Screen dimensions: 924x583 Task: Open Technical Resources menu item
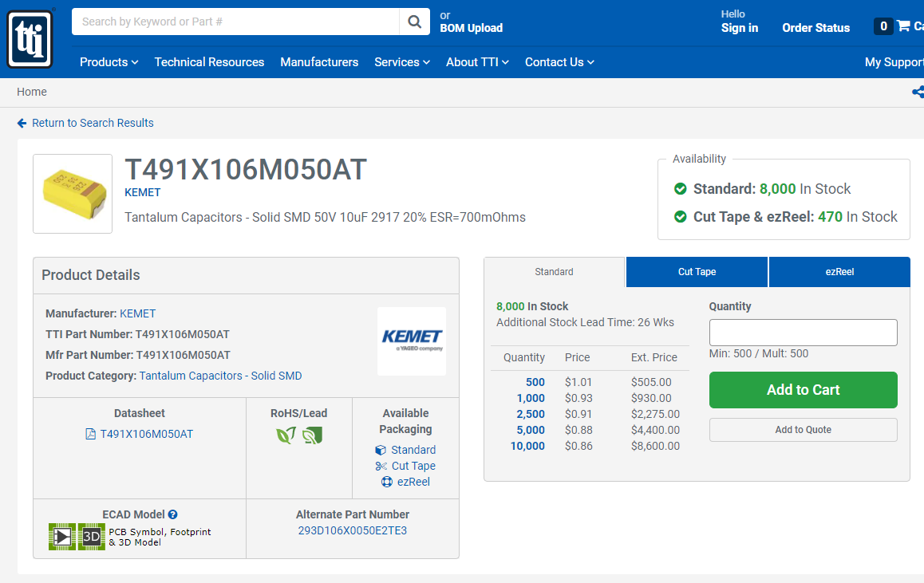tap(209, 62)
